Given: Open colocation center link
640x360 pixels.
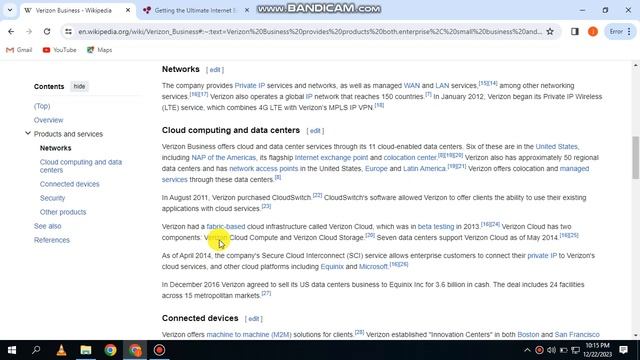Looking at the screenshot, I should point(410,157).
